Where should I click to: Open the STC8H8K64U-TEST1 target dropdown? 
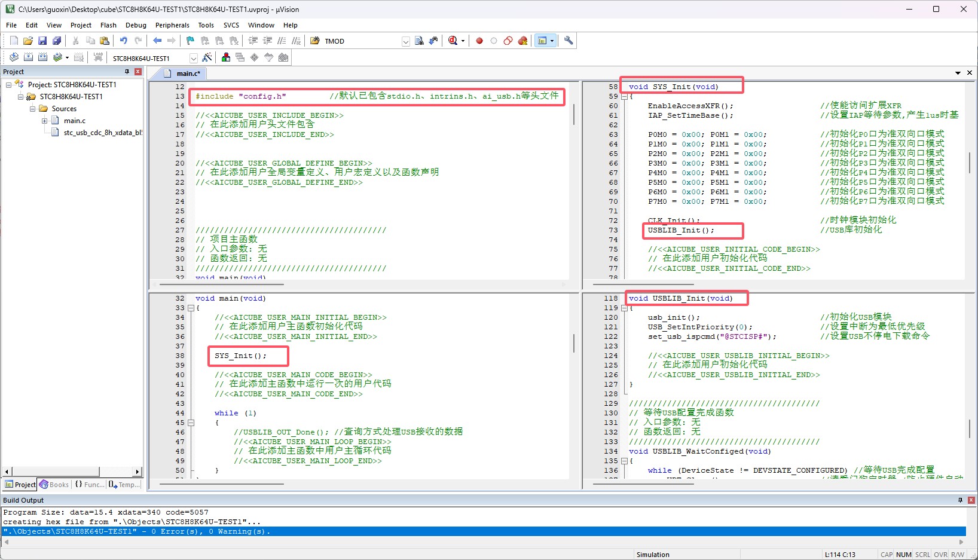pos(193,58)
